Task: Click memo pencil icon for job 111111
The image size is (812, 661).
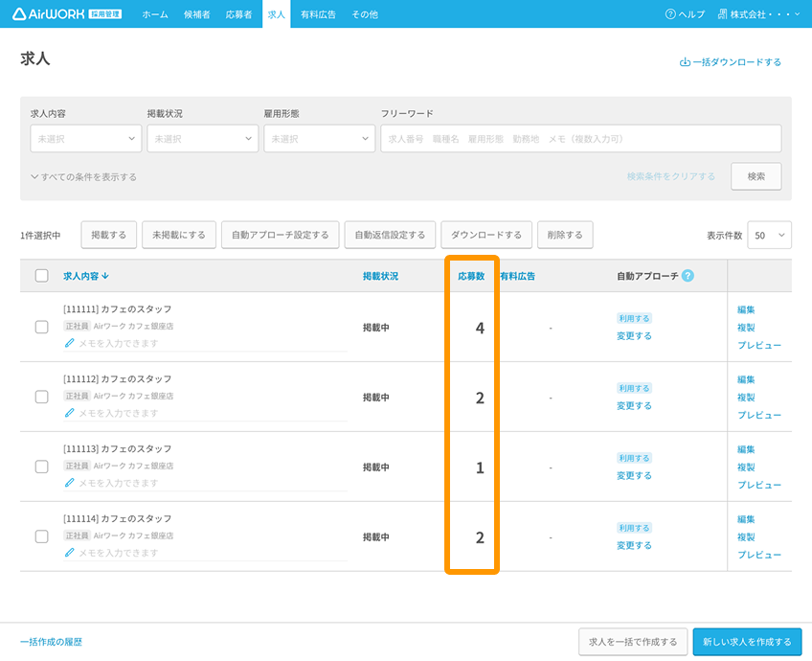Action: 69,343
